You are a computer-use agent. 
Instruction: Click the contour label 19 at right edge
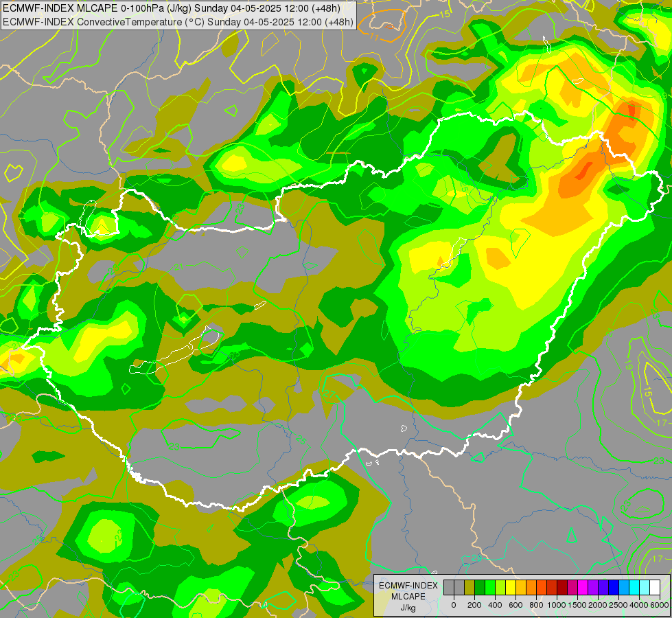(x=628, y=365)
